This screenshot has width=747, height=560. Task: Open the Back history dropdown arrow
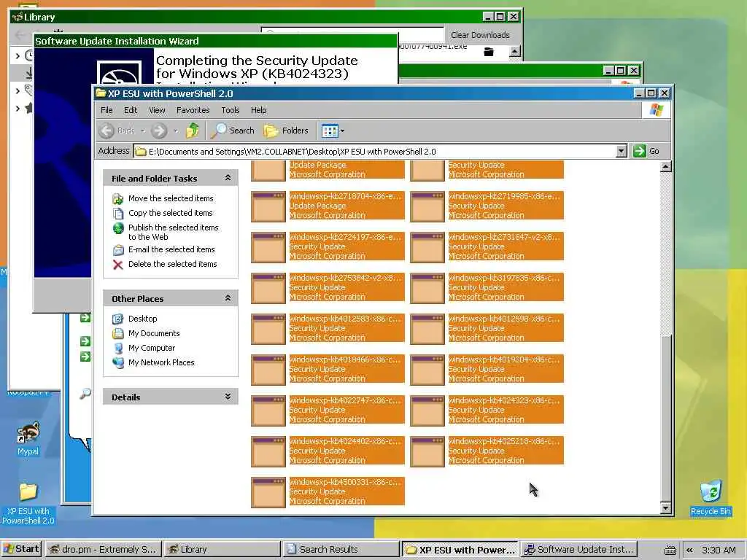point(142,131)
